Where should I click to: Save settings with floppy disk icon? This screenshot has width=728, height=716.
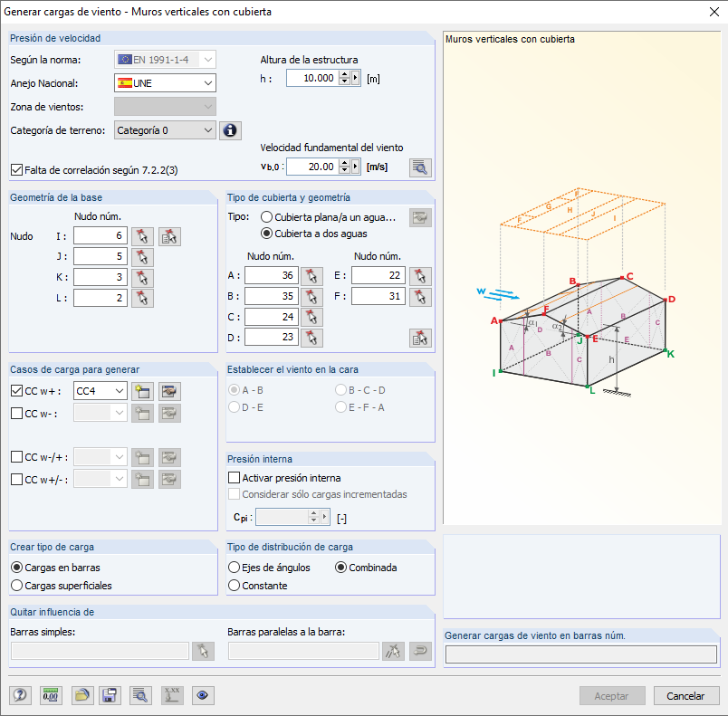110,695
